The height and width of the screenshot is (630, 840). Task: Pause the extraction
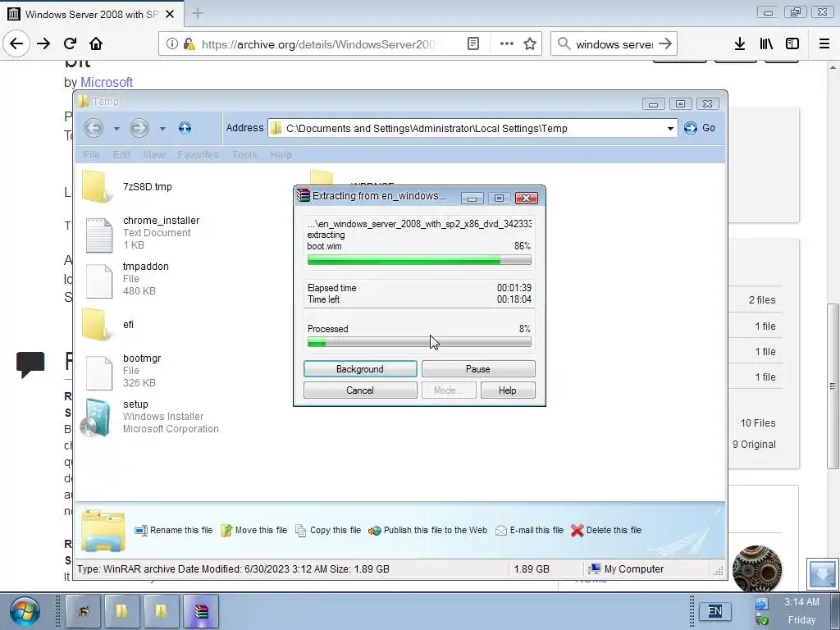[478, 369]
